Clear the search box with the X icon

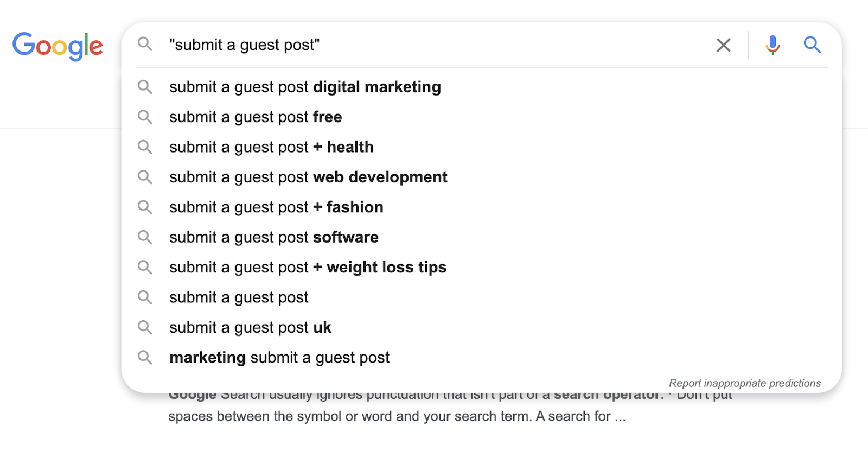click(724, 45)
